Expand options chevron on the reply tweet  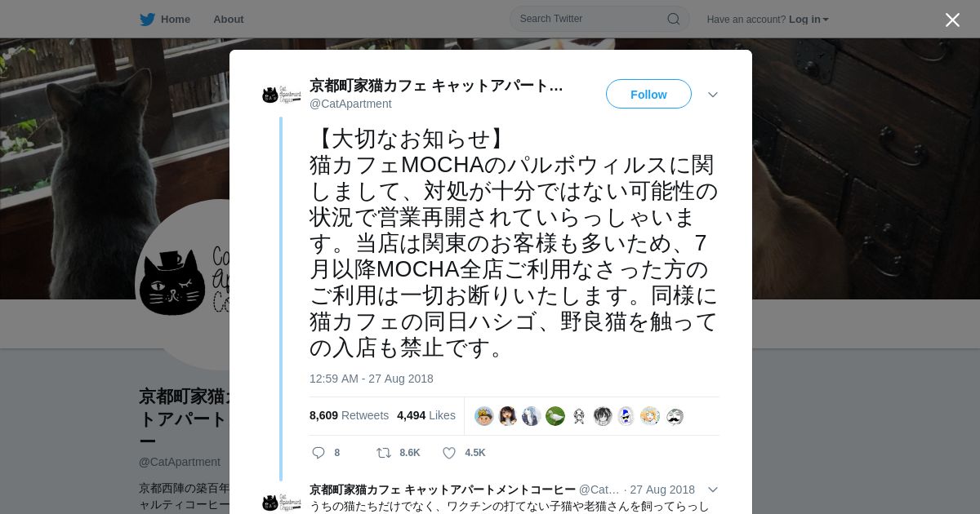point(713,490)
